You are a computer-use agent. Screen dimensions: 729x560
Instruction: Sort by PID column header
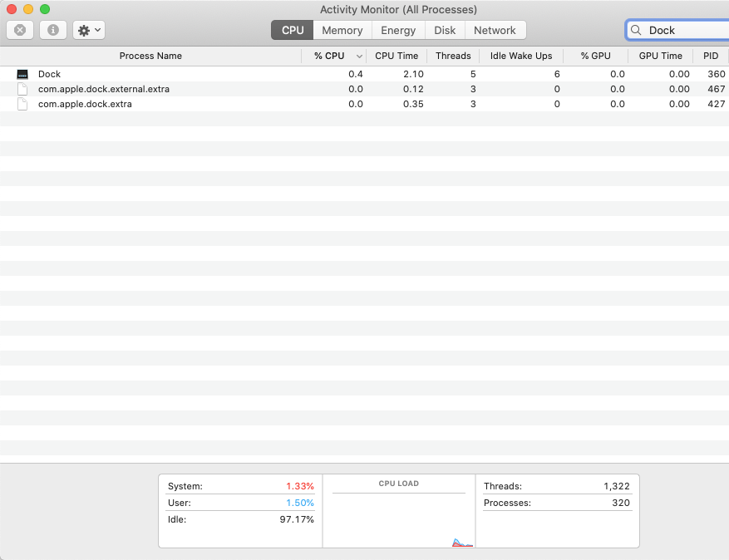tap(711, 56)
